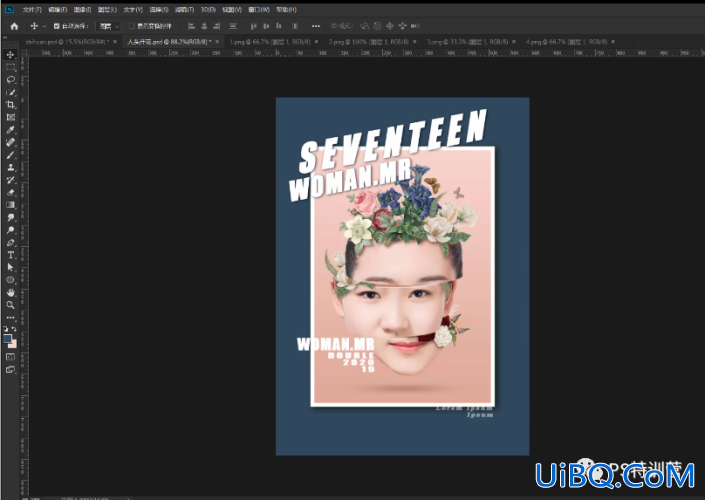This screenshot has height=500, width=705.
Task: Align top edges in options bar
Action: point(254,26)
